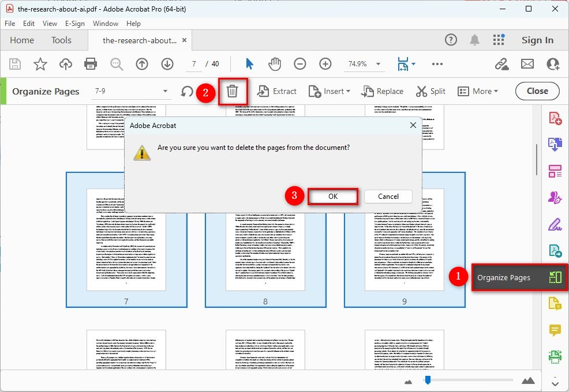Open the page range selector showing 7-9

131,91
